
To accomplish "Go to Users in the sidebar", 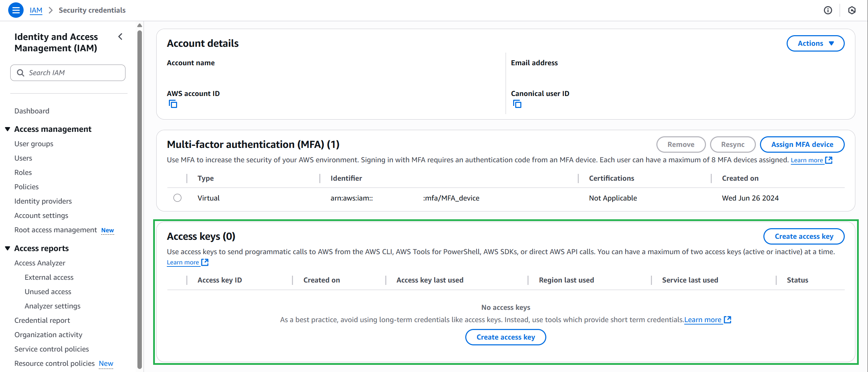I will coord(23,158).
